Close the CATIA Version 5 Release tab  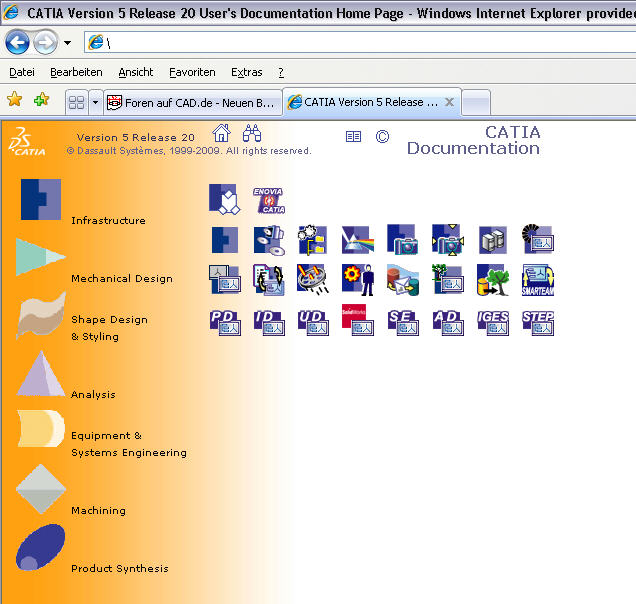[x=449, y=102]
